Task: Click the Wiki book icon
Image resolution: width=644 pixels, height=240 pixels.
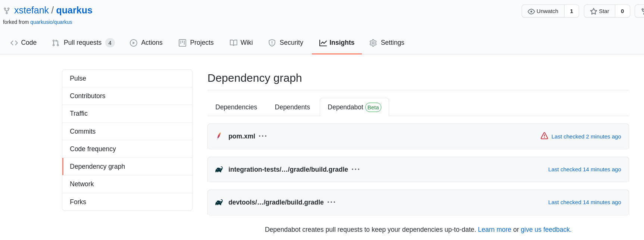Action: click(x=234, y=43)
